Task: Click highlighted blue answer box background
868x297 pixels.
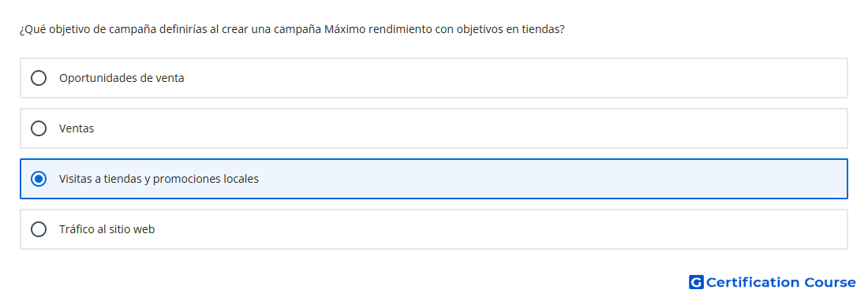Action: [x=554, y=179]
